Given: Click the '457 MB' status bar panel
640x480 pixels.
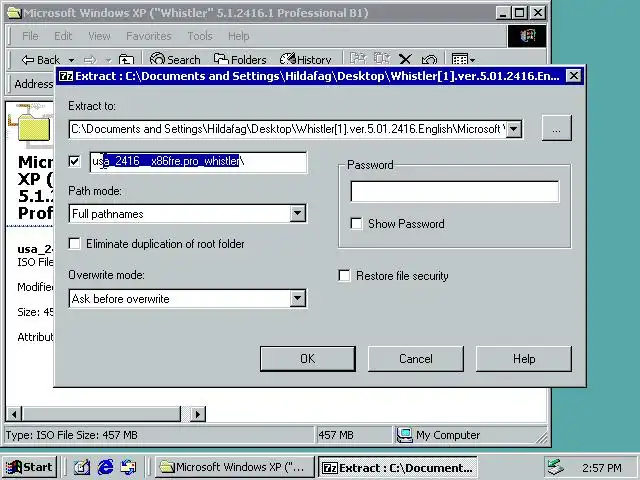Looking at the screenshot, I should pos(353,435).
